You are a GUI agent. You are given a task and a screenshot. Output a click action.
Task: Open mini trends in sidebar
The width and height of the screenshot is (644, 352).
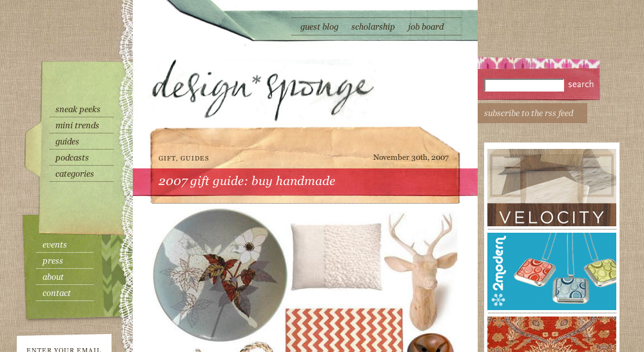pos(77,125)
